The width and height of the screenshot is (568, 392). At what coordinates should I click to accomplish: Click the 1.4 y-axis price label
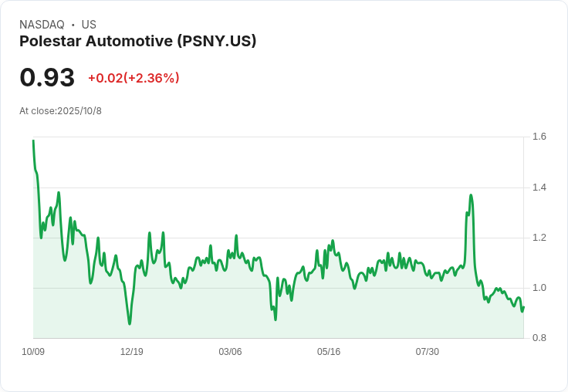pyautogui.click(x=539, y=188)
